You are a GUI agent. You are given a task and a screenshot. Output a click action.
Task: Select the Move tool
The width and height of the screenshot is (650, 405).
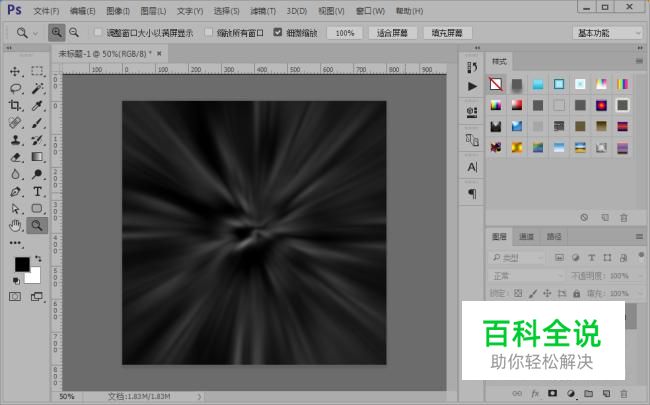(x=15, y=71)
